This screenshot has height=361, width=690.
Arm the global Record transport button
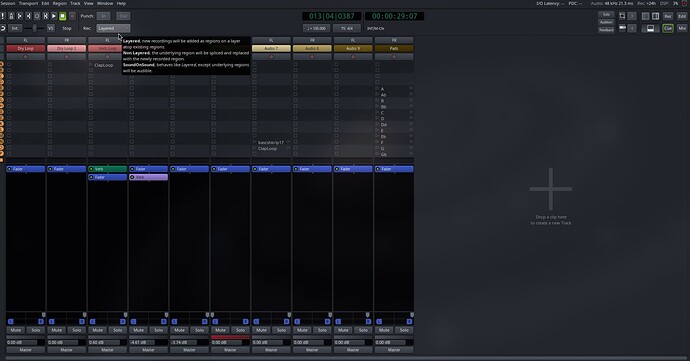coord(72,16)
